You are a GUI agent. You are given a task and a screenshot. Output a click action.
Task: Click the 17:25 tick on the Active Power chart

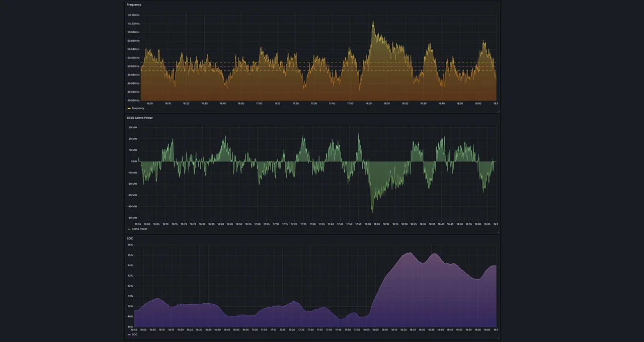point(303,224)
